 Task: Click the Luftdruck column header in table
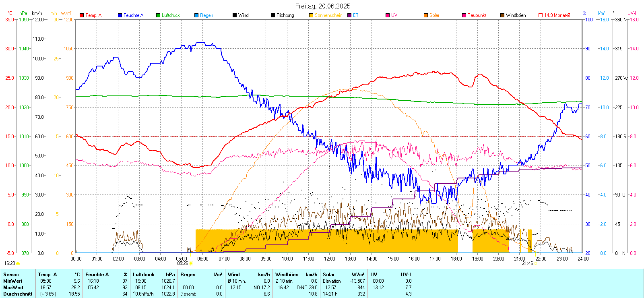tap(144, 275)
